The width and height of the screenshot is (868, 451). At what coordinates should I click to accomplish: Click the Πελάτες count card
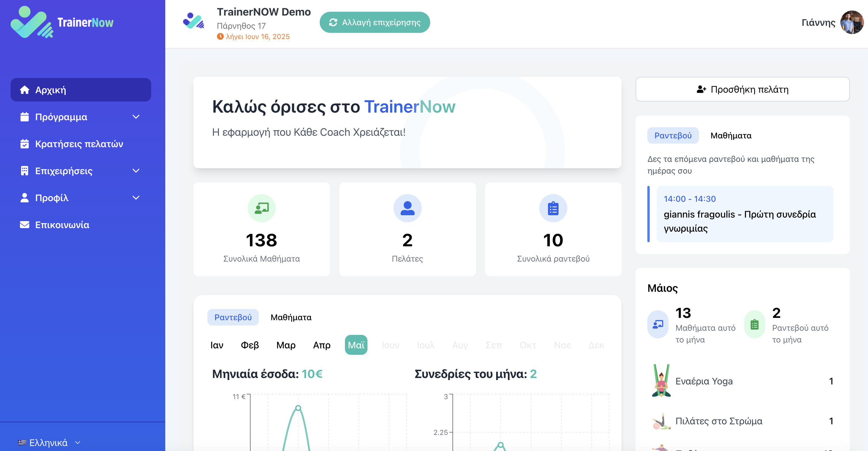[407, 229]
